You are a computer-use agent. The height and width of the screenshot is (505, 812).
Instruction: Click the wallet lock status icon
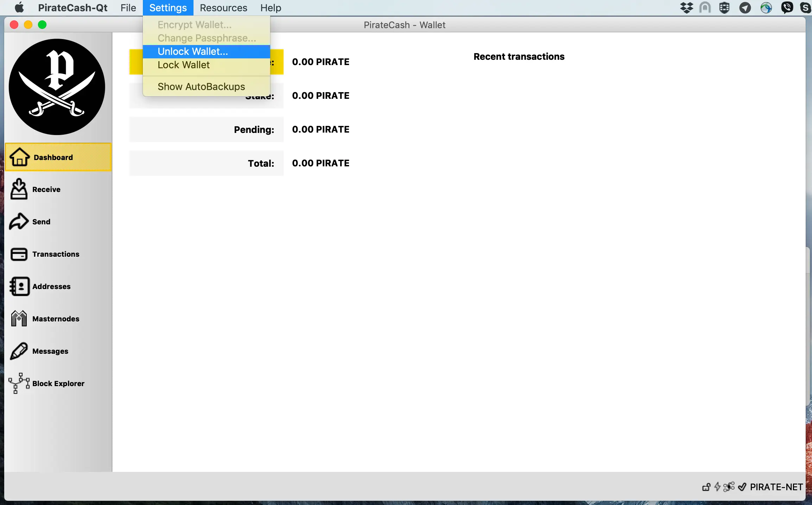point(706,487)
